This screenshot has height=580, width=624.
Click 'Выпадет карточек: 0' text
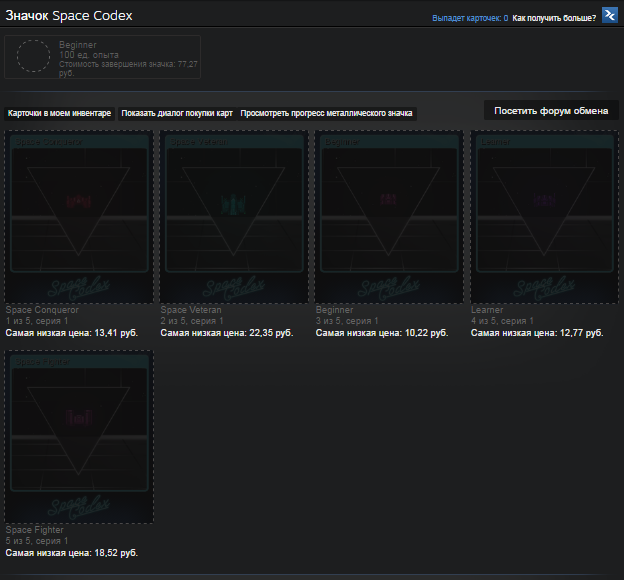point(470,18)
